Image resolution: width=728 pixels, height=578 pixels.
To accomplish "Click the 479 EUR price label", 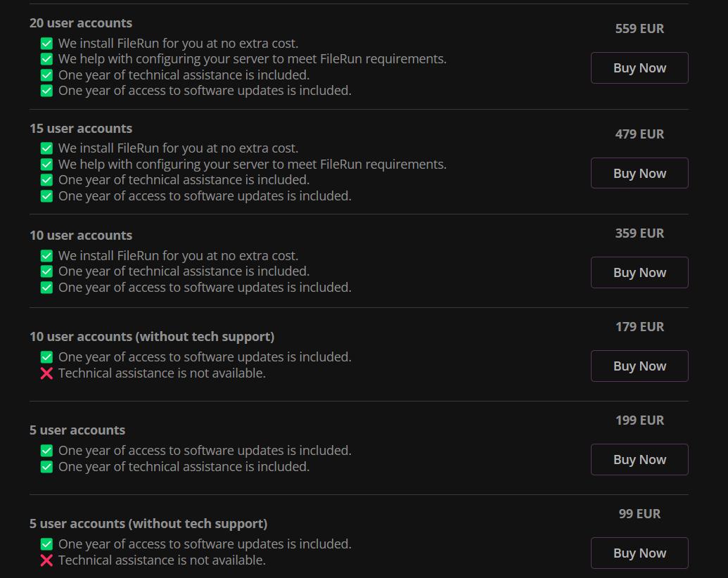I will (639, 134).
